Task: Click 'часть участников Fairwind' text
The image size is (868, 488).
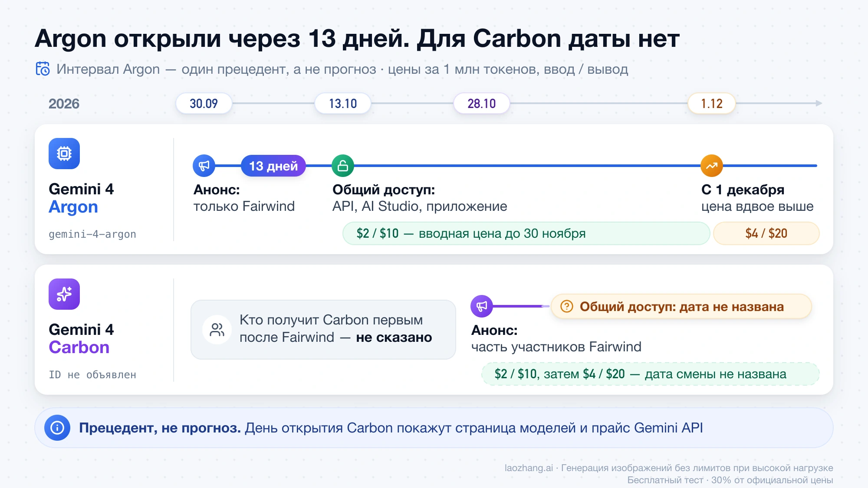Action: (556, 347)
